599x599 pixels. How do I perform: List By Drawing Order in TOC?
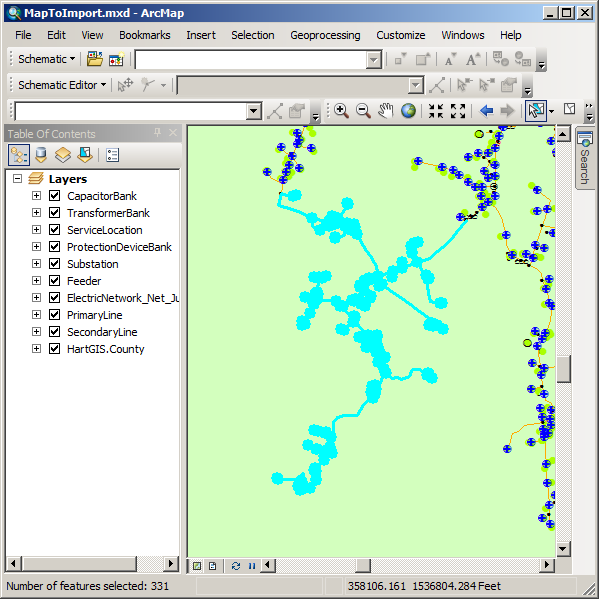click(19, 155)
